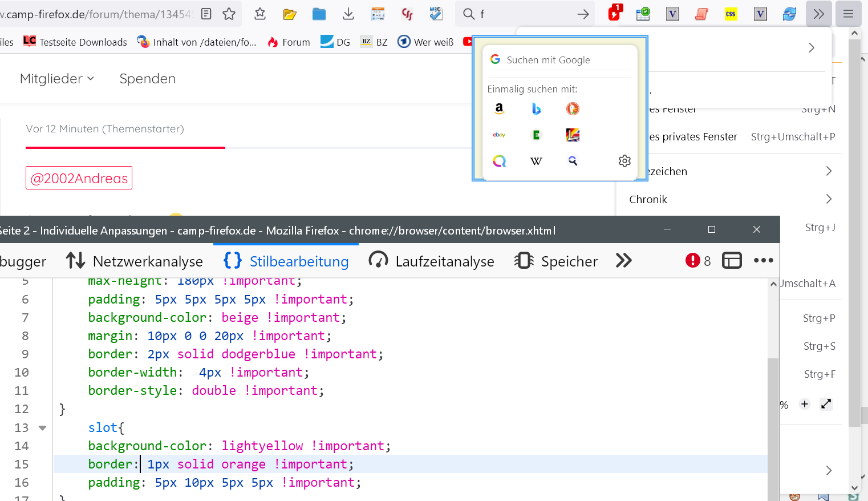Open search settings gear icon
This screenshot has height=501, width=868.
[624, 161]
